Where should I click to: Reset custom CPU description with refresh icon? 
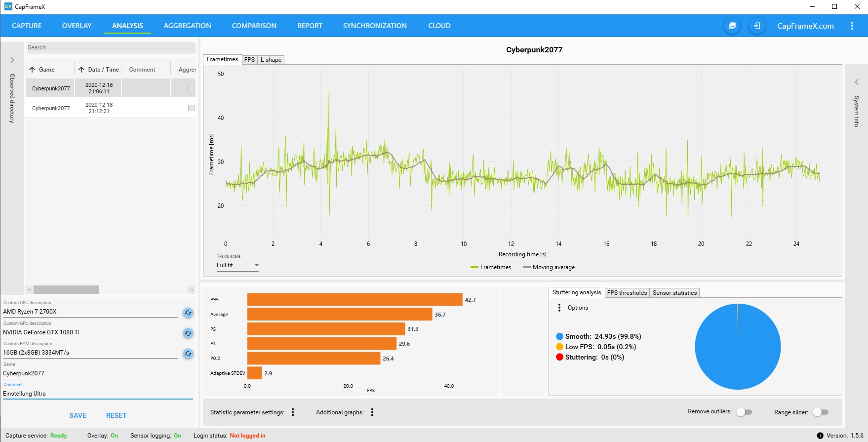tap(188, 313)
